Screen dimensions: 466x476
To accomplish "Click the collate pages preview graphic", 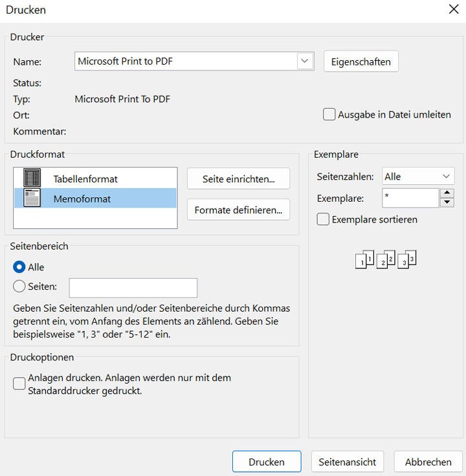I will (386, 260).
